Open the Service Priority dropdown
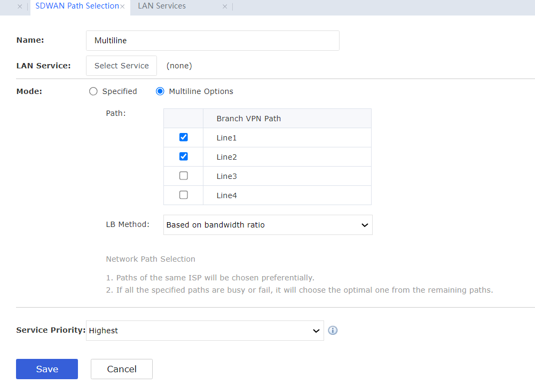The image size is (535, 392). [204, 331]
